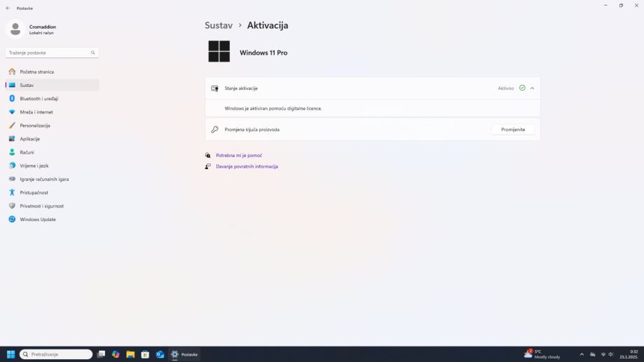Click the Promijenite button
644x362 pixels.
[513, 130]
